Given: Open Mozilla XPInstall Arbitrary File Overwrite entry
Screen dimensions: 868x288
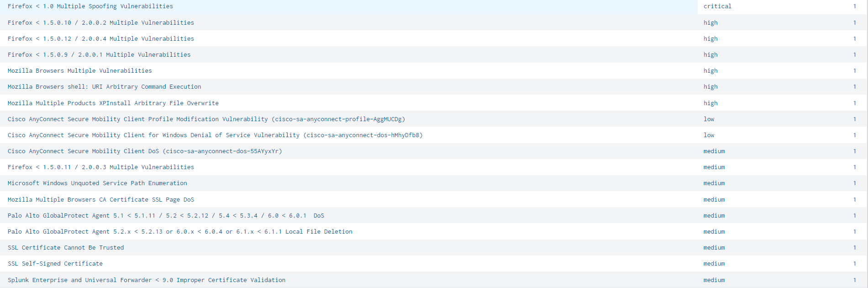Looking at the screenshot, I should tap(113, 103).
